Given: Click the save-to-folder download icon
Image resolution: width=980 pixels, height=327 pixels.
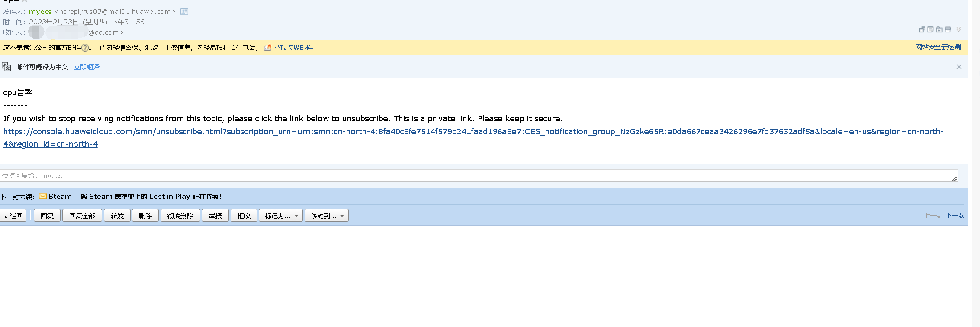Looking at the screenshot, I should (939, 29).
